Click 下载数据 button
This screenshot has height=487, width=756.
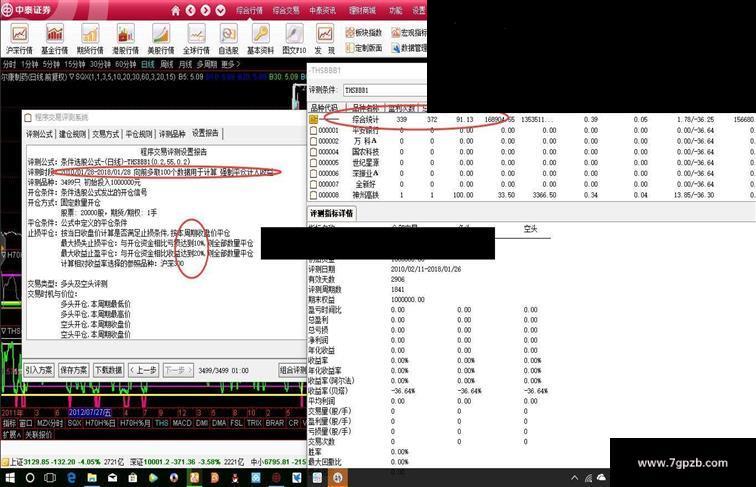tap(108, 370)
